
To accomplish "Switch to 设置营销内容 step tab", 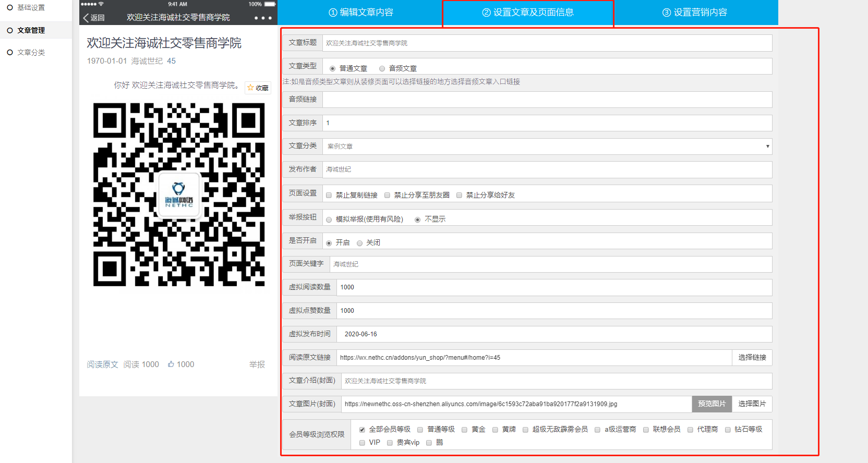I will pyautogui.click(x=695, y=13).
